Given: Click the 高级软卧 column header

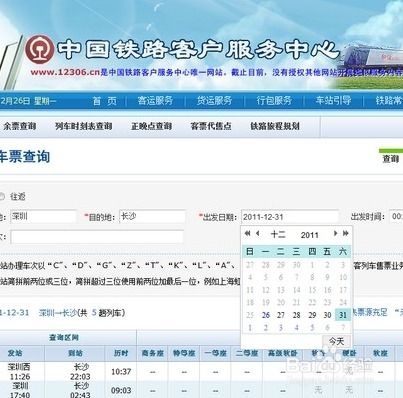Looking at the screenshot, I should click(282, 353).
